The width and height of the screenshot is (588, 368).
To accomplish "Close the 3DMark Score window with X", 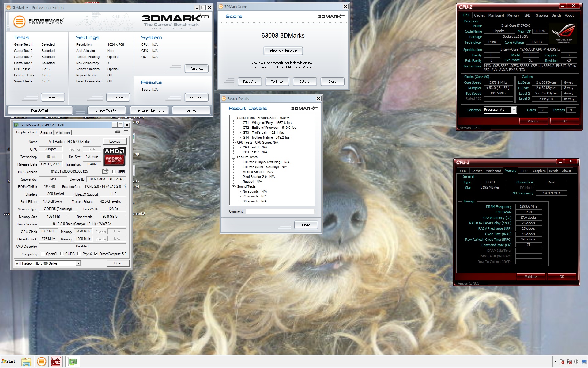I will 345,6.
